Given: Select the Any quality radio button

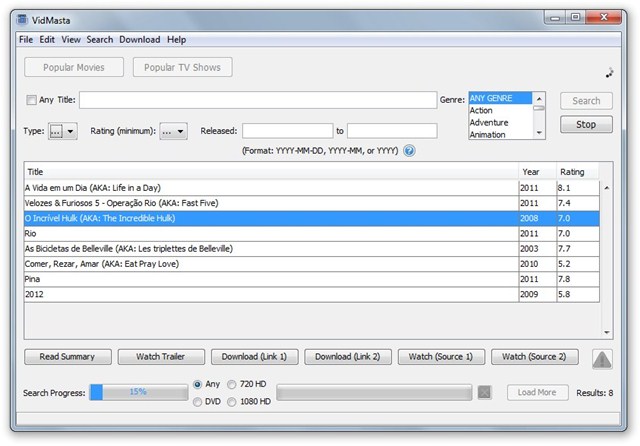Looking at the screenshot, I should pos(198,384).
